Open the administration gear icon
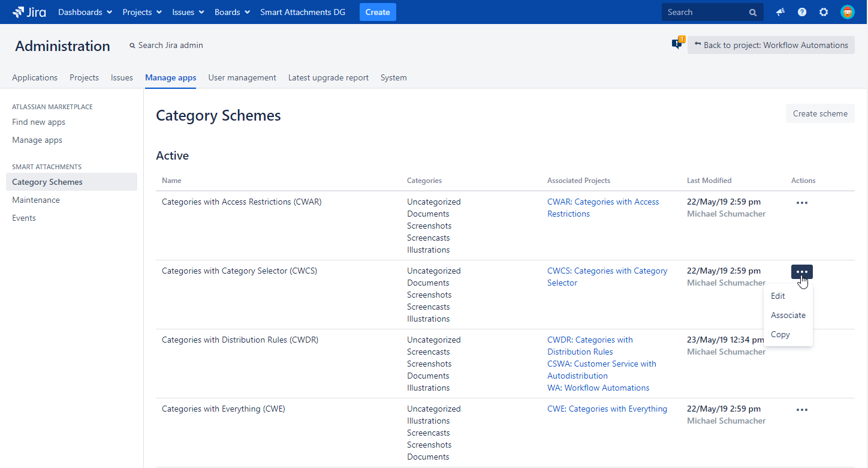Image resolution: width=868 pixels, height=468 pixels. point(824,12)
